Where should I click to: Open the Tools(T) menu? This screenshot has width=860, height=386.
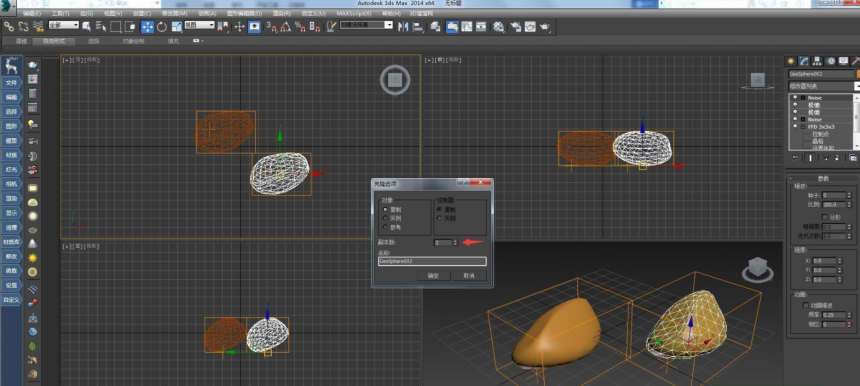[x=60, y=13]
